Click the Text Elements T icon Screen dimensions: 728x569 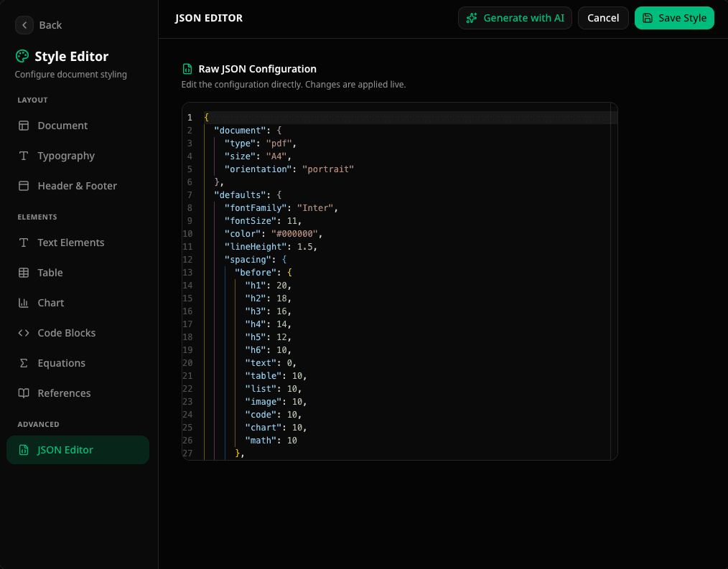(24, 243)
